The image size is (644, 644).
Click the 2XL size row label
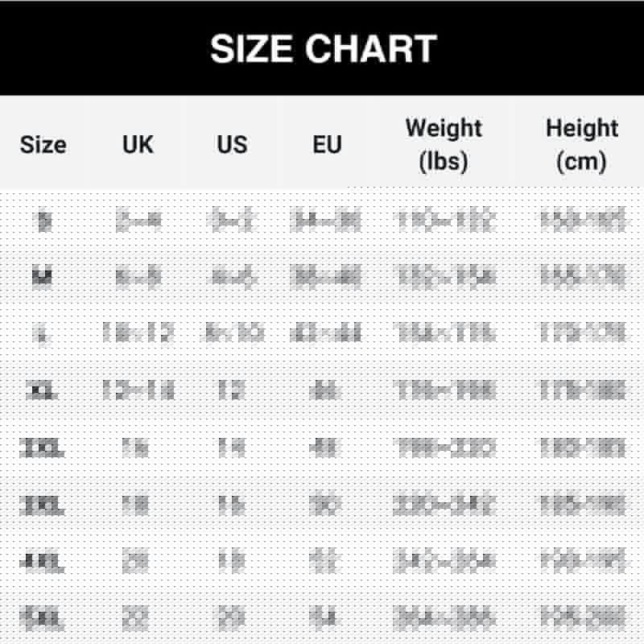click(43, 448)
